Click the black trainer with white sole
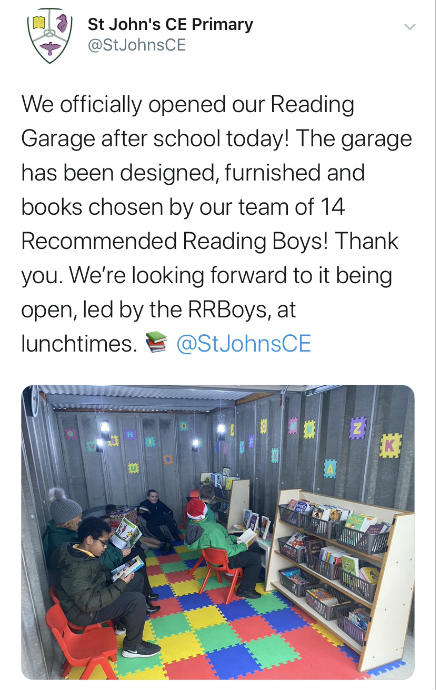This screenshot has height=690, width=436. click(x=141, y=649)
